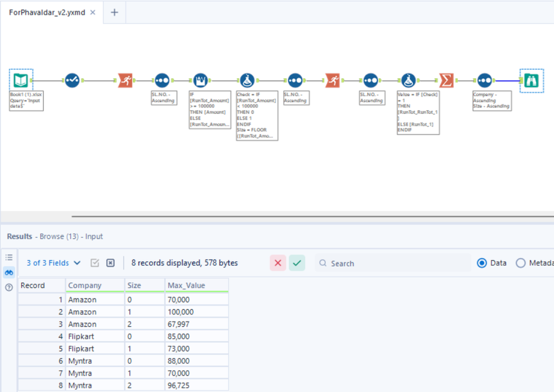Select the second Running Total tool
554x392 pixels.
333,80
